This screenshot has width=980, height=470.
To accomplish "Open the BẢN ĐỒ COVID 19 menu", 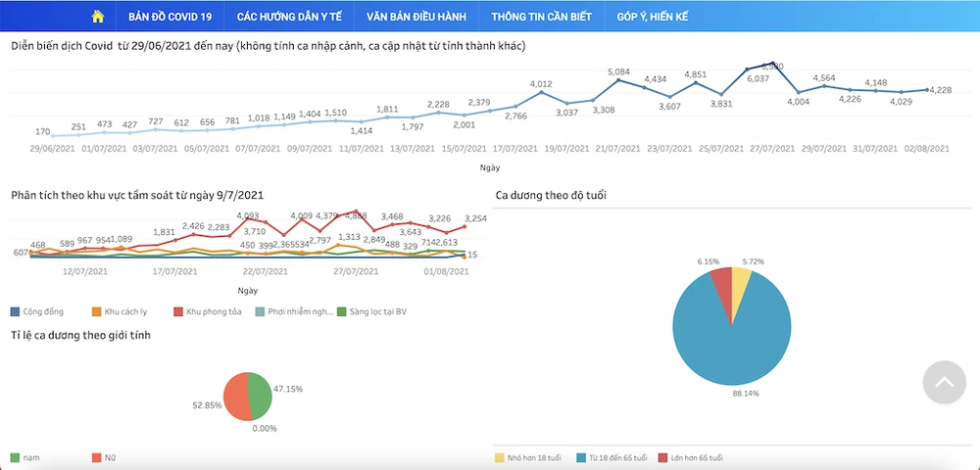I will point(170,17).
